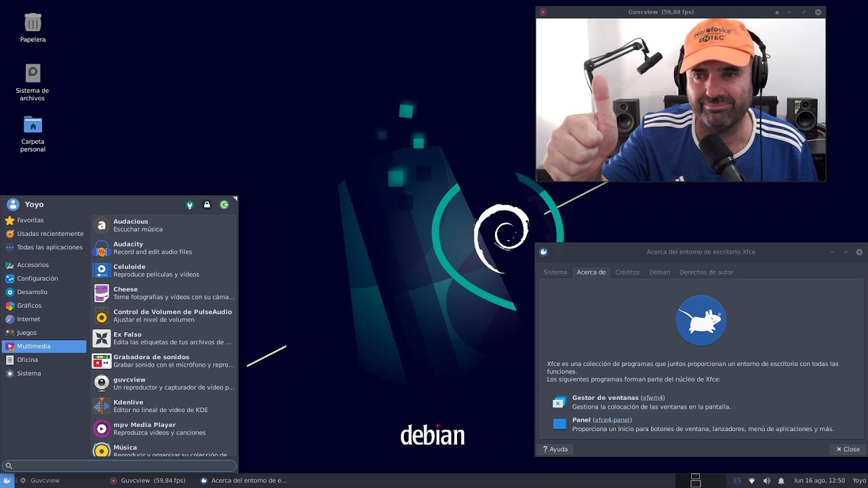Open the Carpeta personal desktop folder
The width and height of the screenshot is (868, 488).
point(33,134)
